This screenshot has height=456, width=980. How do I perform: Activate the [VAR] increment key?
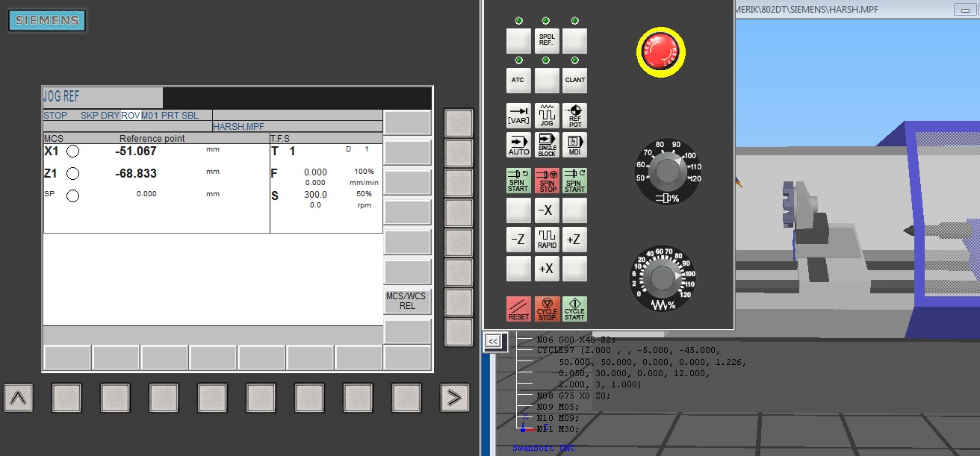(518, 115)
